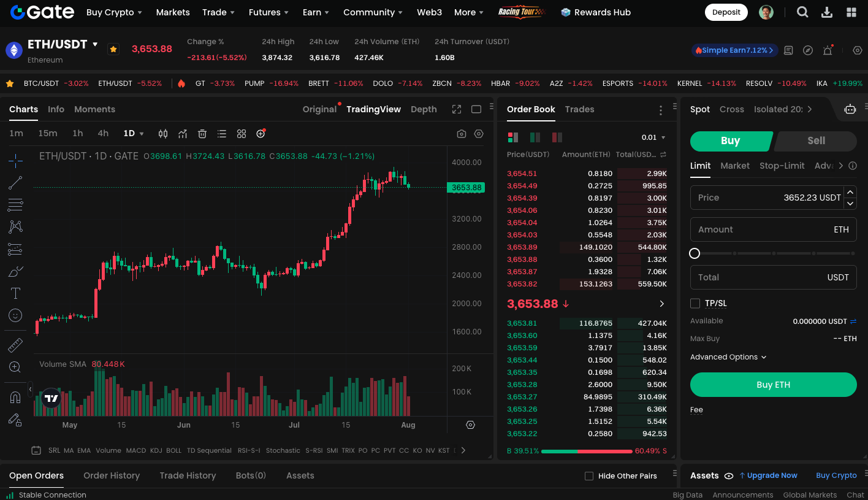Click the Price input field

tap(766, 198)
